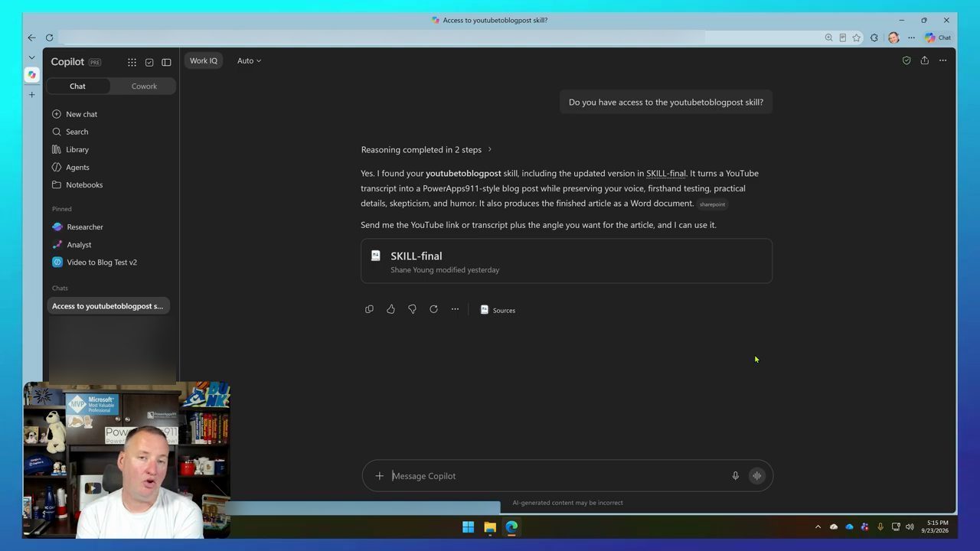
Task: Click the microphone dictation icon
Action: point(735,476)
